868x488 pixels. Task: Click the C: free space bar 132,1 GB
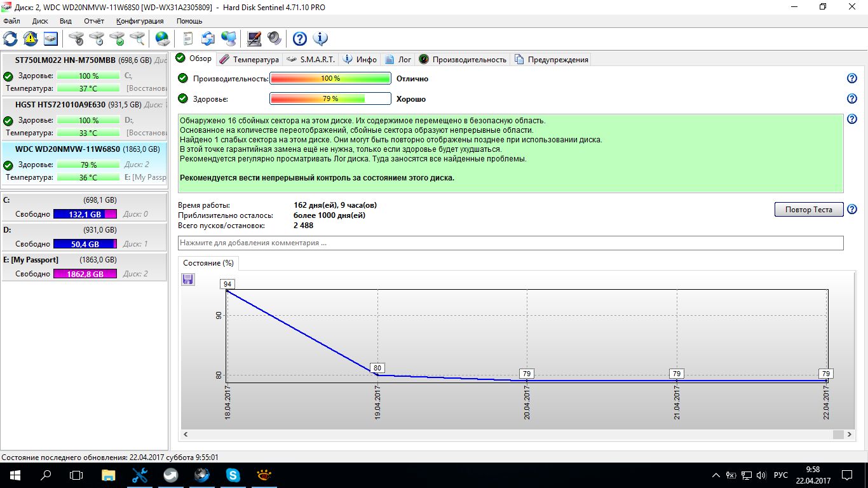[x=85, y=214]
